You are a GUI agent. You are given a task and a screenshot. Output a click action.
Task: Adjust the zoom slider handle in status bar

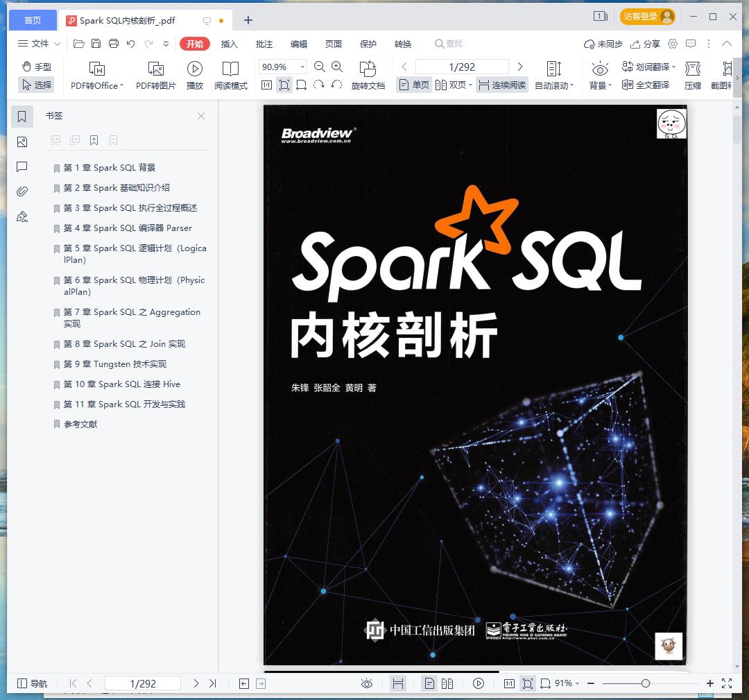coord(646,683)
